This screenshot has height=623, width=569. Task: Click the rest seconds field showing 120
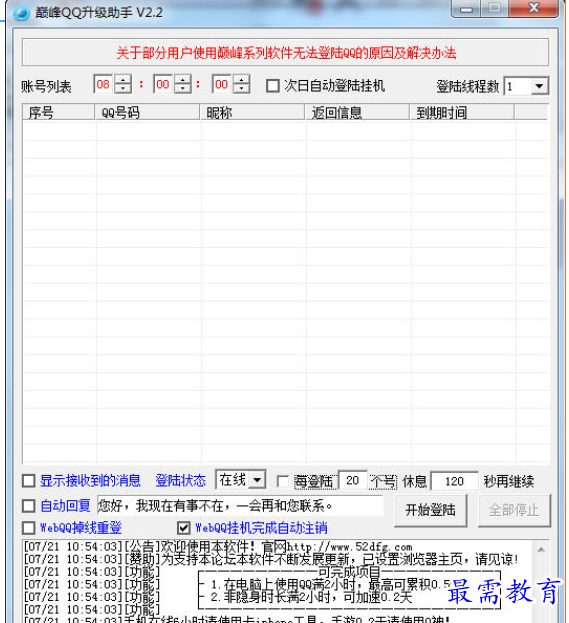click(x=455, y=482)
